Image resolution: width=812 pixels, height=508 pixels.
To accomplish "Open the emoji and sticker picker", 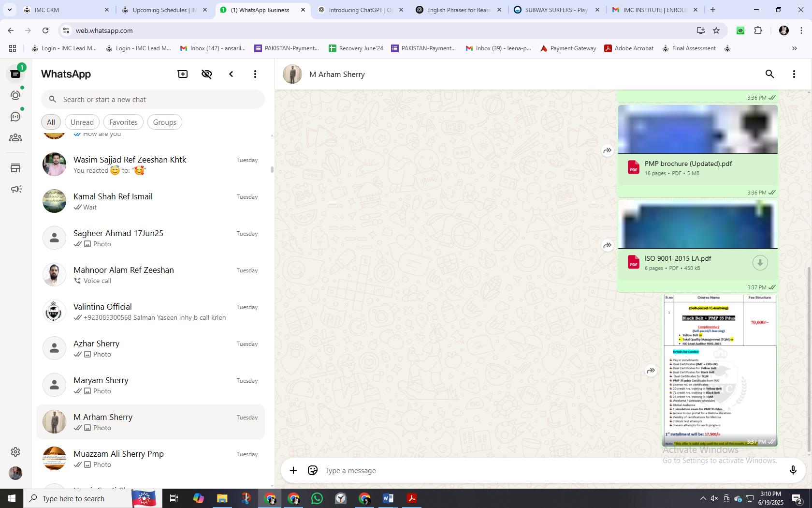I will click(313, 470).
